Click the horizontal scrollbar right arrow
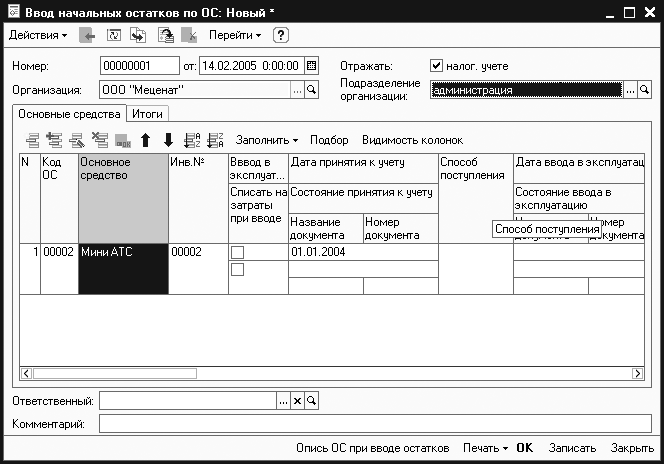 click(637, 373)
